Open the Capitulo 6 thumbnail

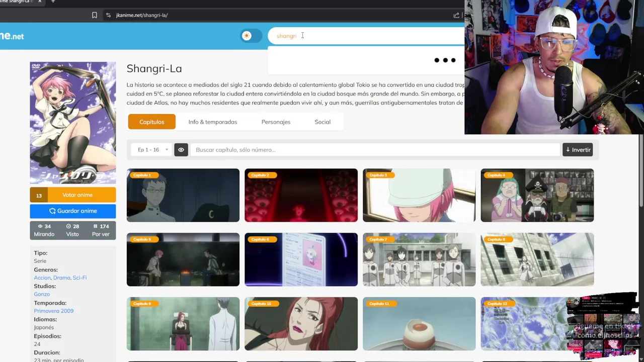(301, 259)
